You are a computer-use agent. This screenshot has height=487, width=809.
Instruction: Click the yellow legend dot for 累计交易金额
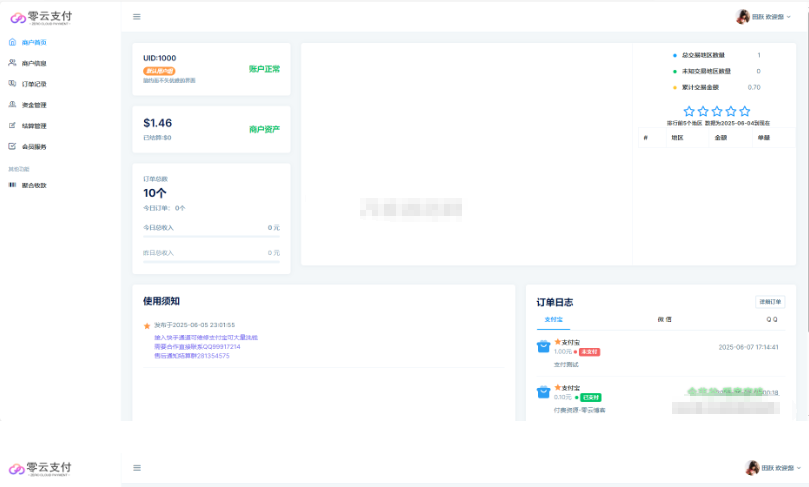coord(675,87)
